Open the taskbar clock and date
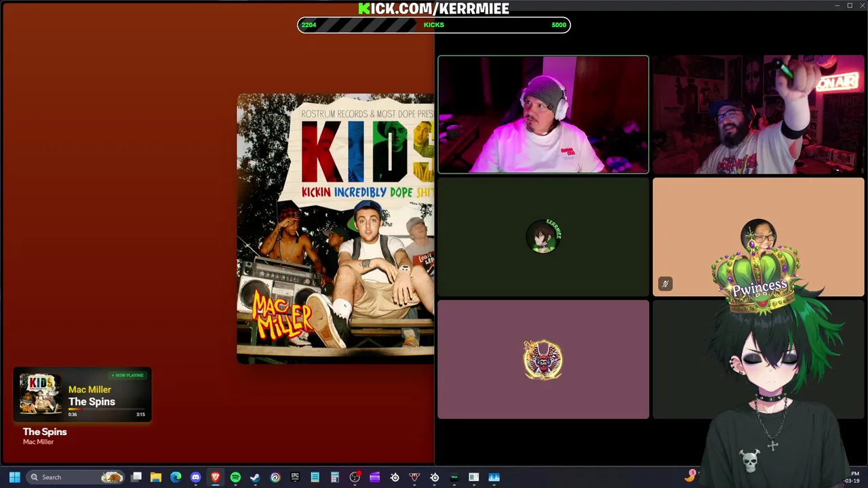The width and height of the screenshot is (868, 488). [852, 477]
